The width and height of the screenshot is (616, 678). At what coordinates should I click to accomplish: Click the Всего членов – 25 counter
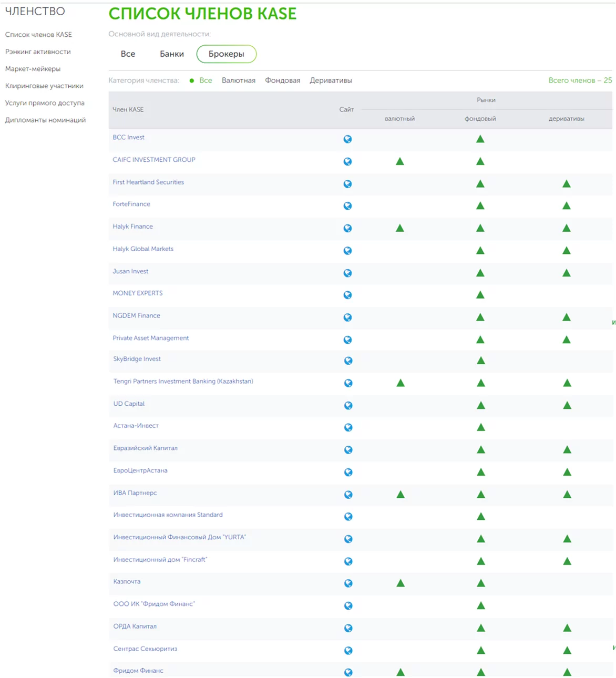click(580, 80)
